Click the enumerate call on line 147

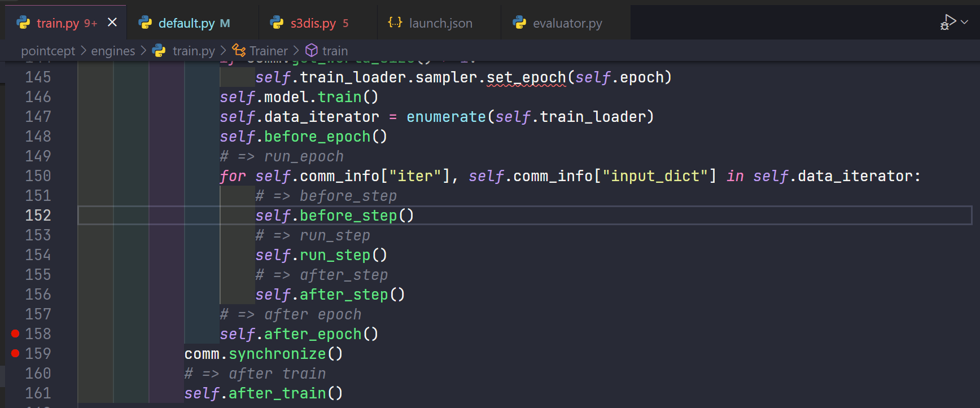pos(446,117)
